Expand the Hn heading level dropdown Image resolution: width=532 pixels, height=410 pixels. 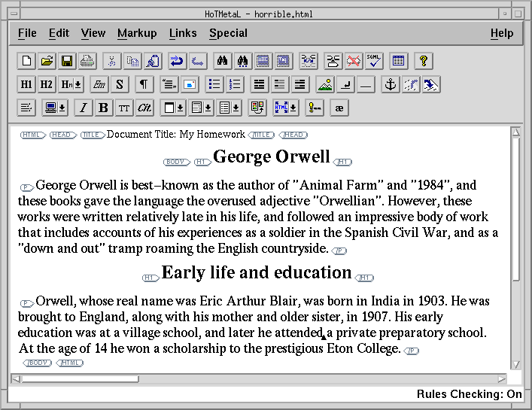[71, 84]
